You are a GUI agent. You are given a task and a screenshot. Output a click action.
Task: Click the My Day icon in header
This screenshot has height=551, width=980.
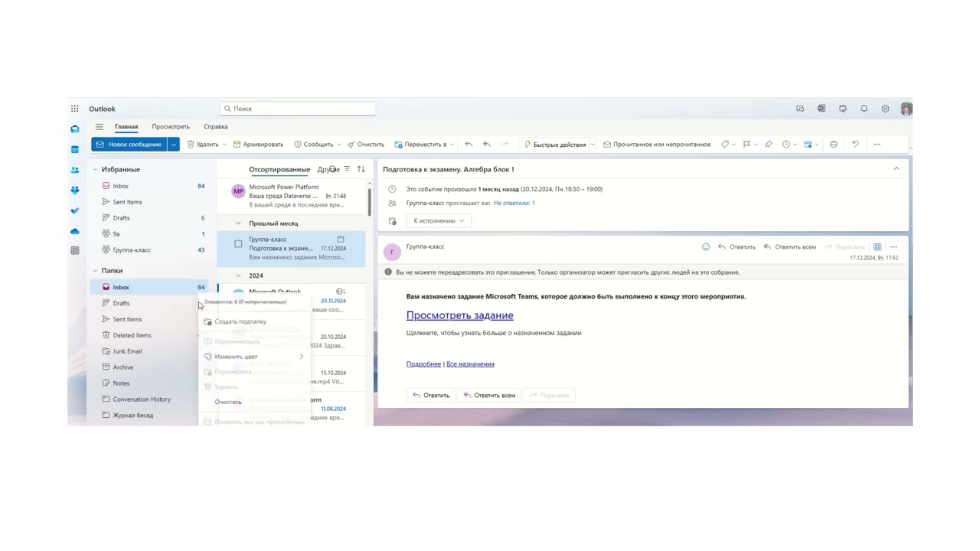(x=843, y=109)
